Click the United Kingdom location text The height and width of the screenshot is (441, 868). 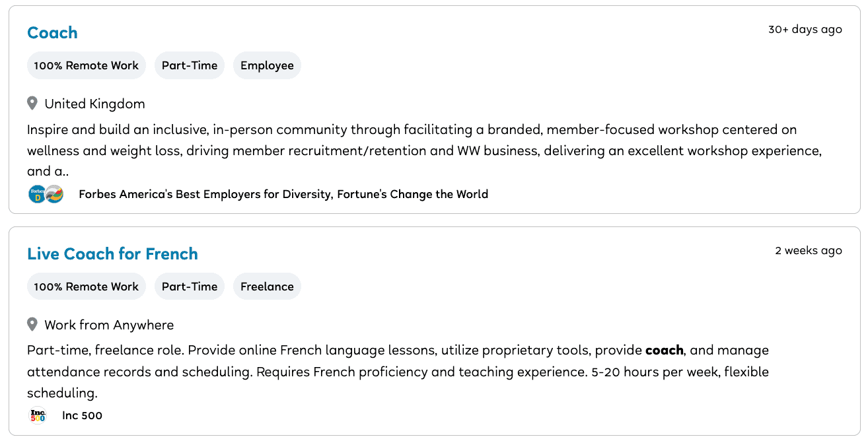[x=94, y=104]
